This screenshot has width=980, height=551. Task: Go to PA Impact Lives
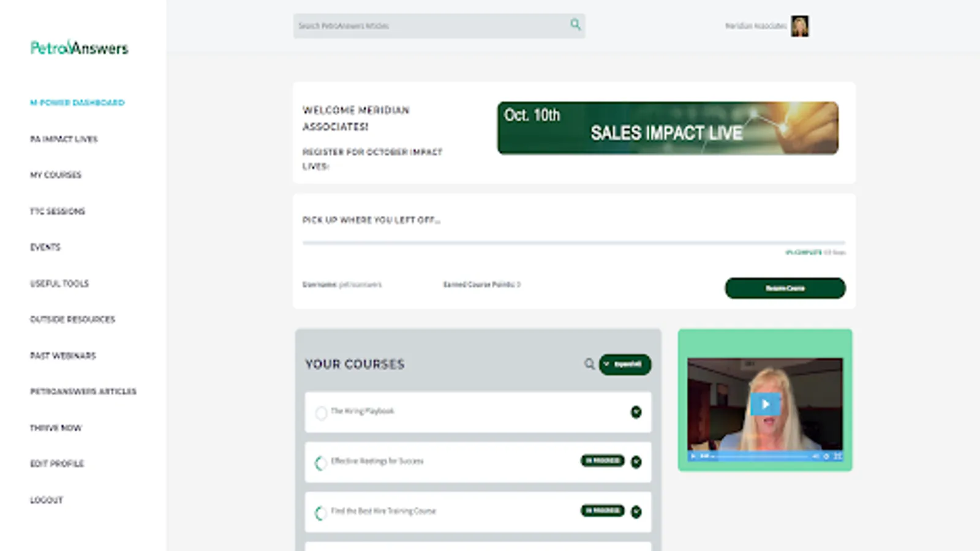pyautogui.click(x=64, y=139)
